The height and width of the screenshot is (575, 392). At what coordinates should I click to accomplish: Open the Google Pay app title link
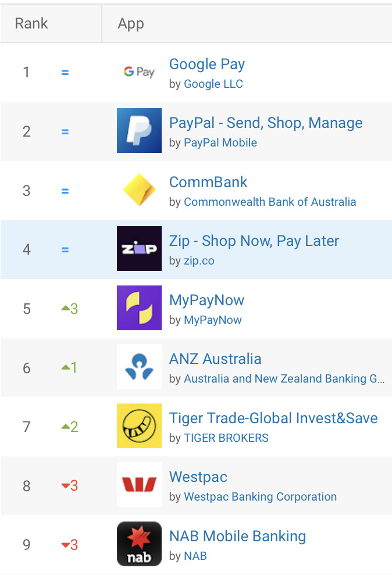pyautogui.click(x=206, y=65)
